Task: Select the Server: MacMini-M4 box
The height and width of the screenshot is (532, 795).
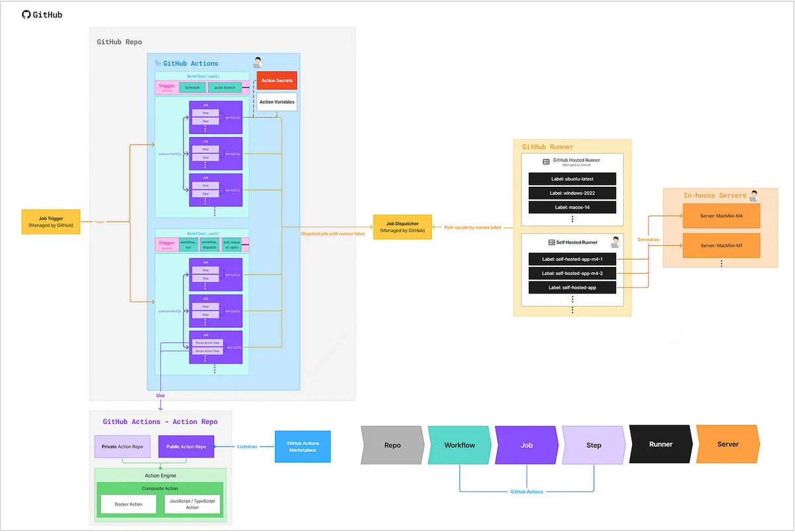Action: click(x=721, y=217)
